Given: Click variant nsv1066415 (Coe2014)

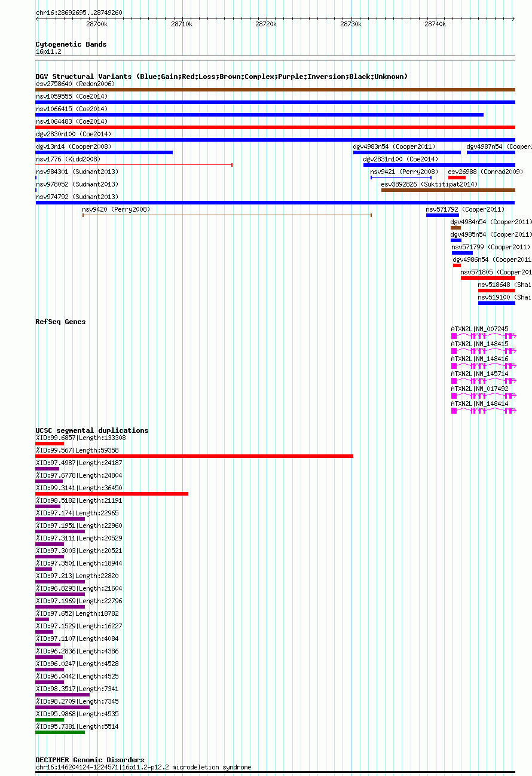Looking at the screenshot, I should (x=259, y=115).
